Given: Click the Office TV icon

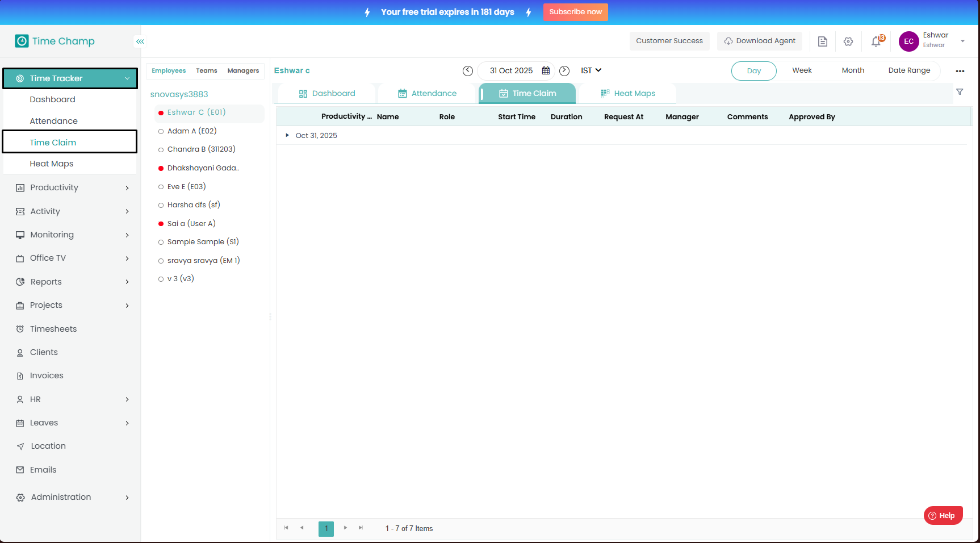Looking at the screenshot, I should click(20, 258).
